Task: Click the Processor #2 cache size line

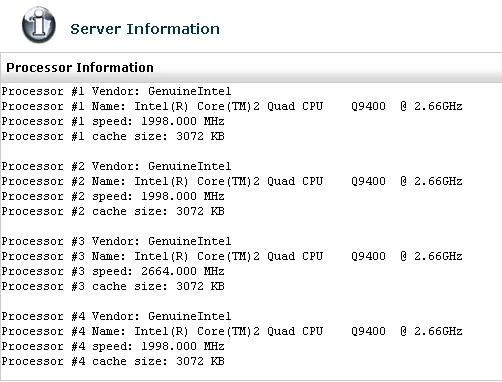Action: [113, 211]
